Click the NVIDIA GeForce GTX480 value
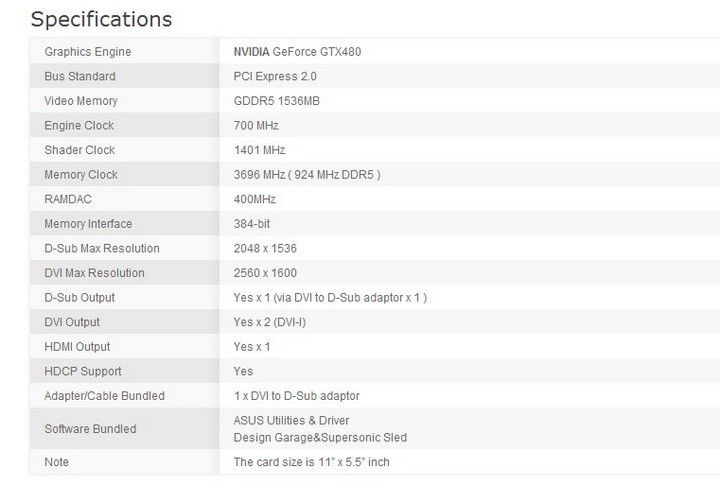The height and width of the screenshot is (503, 720). point(290,52)
